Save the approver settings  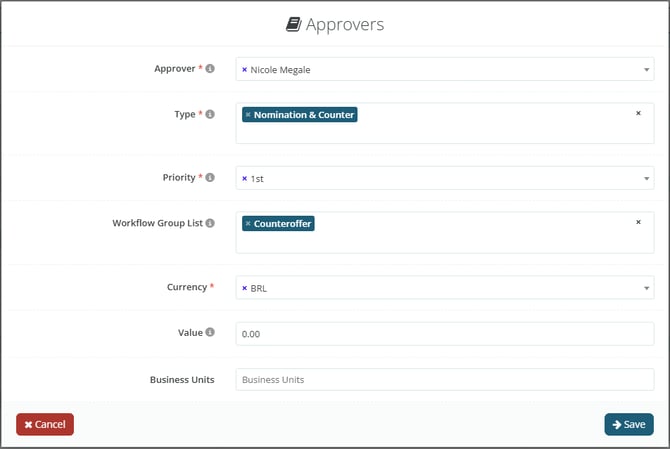click(x=629, y=424)
